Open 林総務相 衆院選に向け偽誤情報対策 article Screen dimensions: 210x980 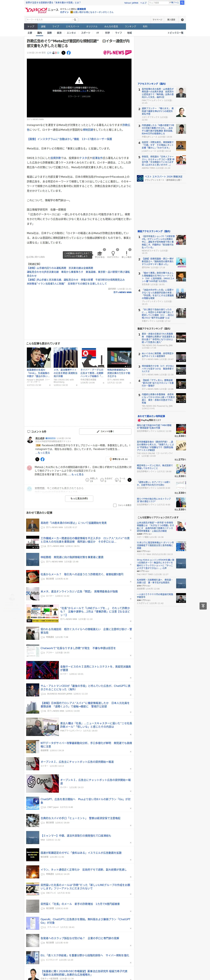coord(72,557)
